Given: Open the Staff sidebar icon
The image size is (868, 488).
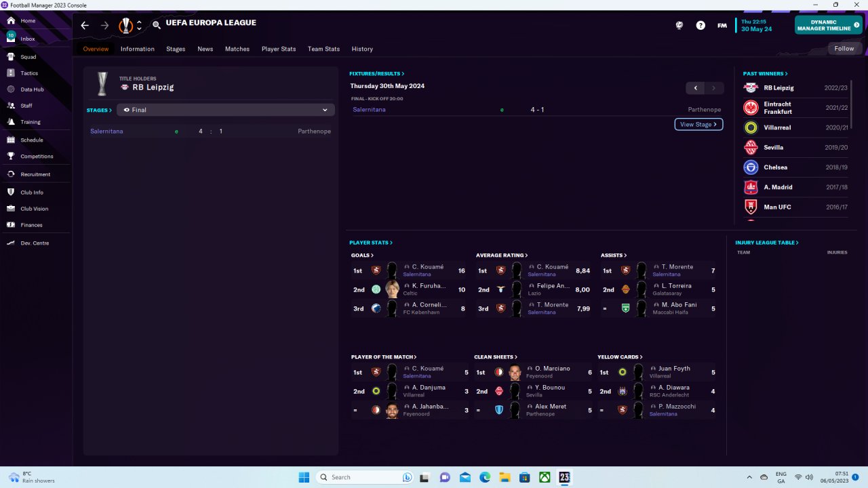Looking at the screenshot, I should point(11,106).
